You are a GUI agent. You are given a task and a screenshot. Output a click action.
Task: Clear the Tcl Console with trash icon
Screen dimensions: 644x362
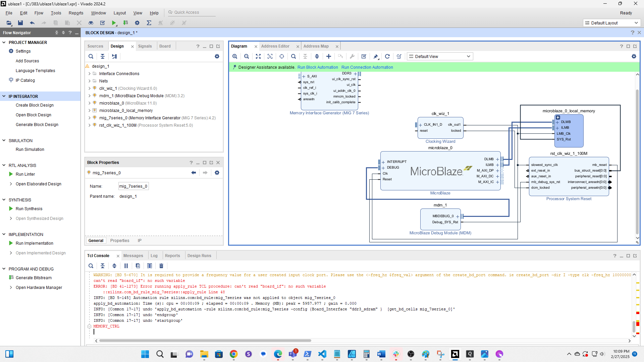[x=161, y=266]
